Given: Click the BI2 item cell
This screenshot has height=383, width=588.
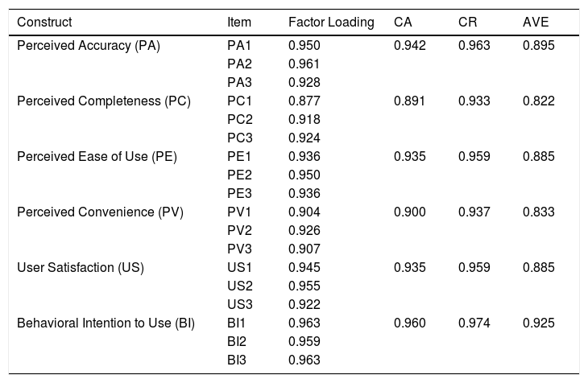Looking at the screenshot, I should (x=238, y=342).
